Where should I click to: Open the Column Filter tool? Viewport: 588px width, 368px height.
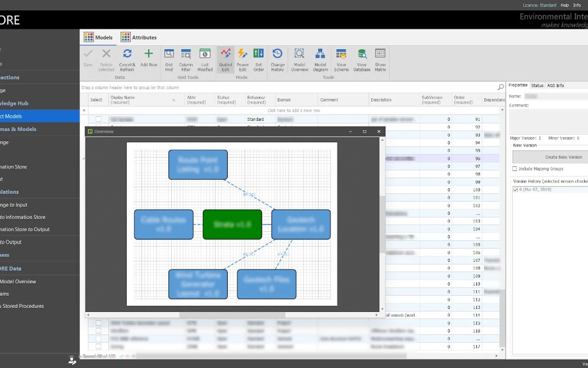(x=186, y=60)
